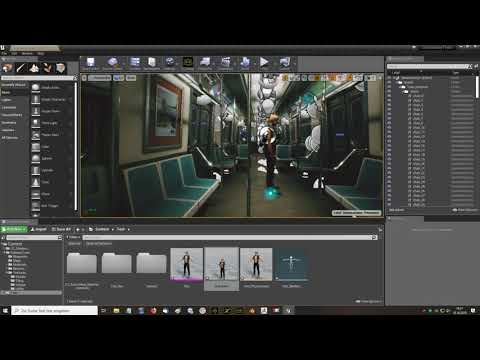Open the Blueprints toolbar icon

205,63
